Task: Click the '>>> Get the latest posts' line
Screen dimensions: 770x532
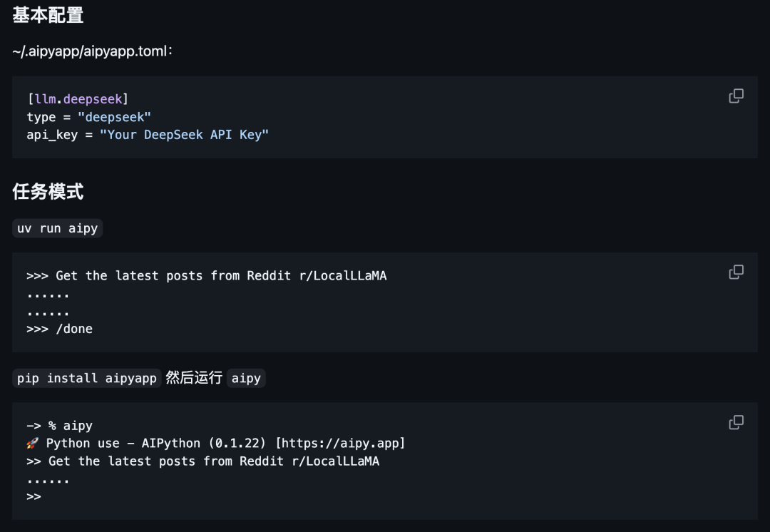Action: tap(207, 276)
